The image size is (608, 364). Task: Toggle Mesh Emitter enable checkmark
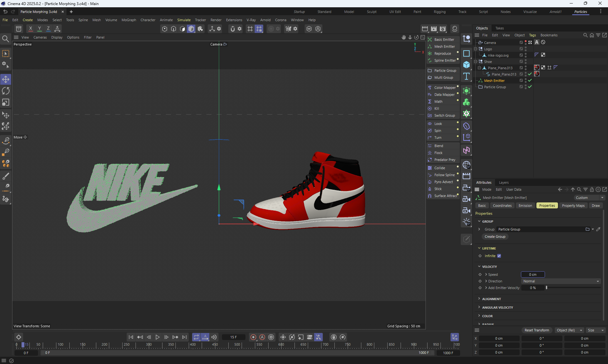pos(530,80)
